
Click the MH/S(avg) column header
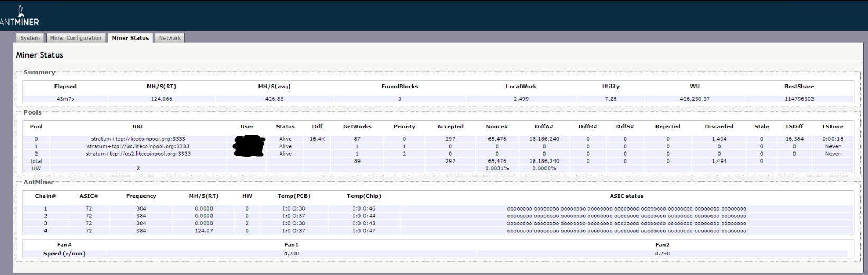tap(274, 87)
